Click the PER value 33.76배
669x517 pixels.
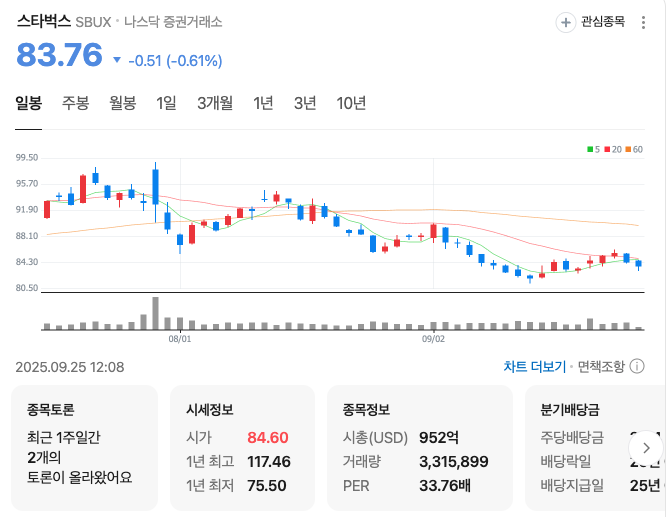(445, 485)
